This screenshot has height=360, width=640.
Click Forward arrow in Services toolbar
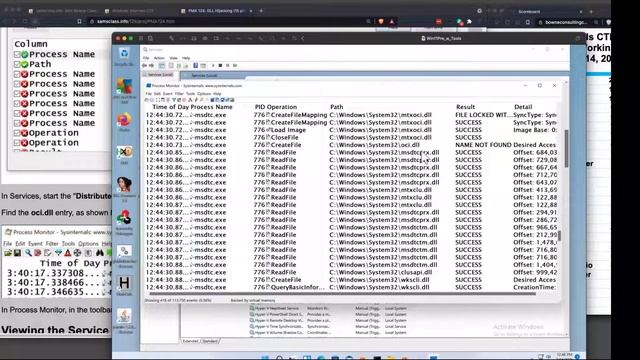click(x=151, y=65)
